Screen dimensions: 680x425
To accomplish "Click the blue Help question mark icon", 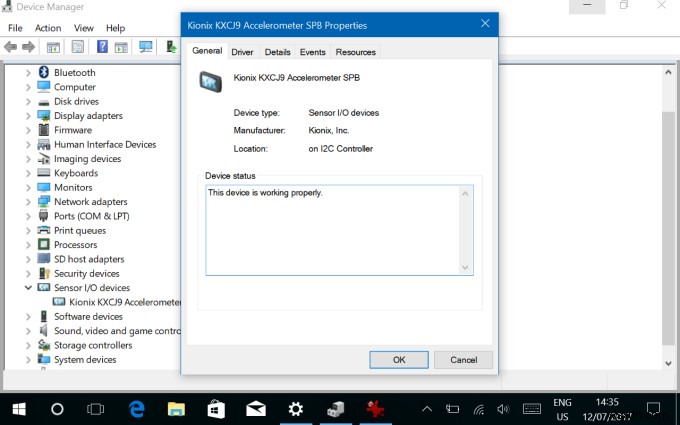I will 102,46.
